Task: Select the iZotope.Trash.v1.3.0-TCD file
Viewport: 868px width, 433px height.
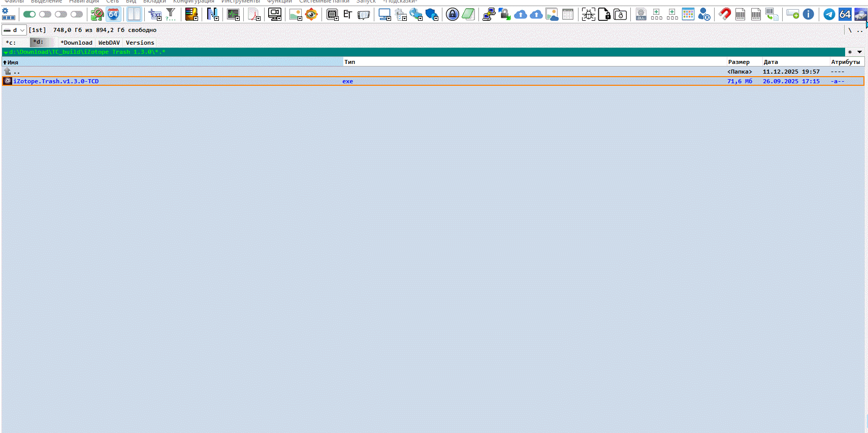Action: tap(433, 81)
